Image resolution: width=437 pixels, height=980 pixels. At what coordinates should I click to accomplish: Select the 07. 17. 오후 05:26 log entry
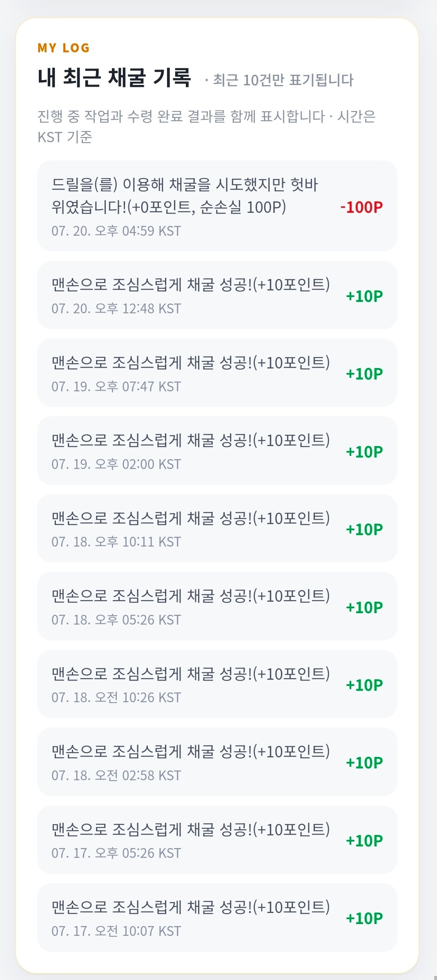[x=217, y=839]
